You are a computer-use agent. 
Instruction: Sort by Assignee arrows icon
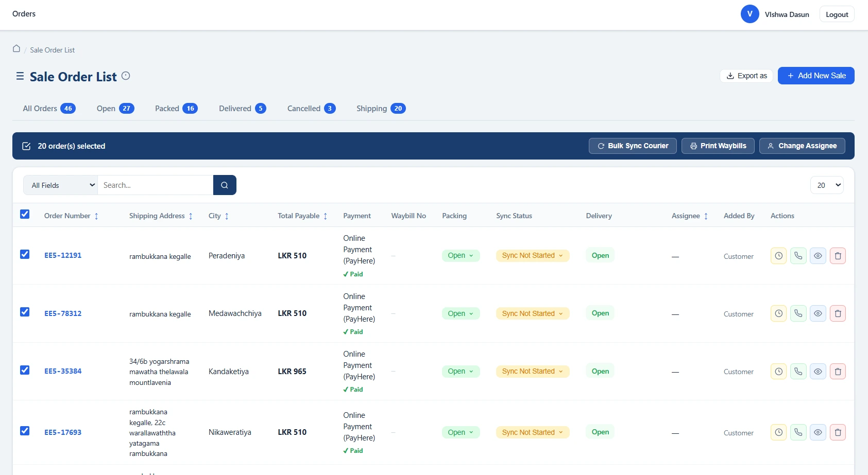pos(706,216)
